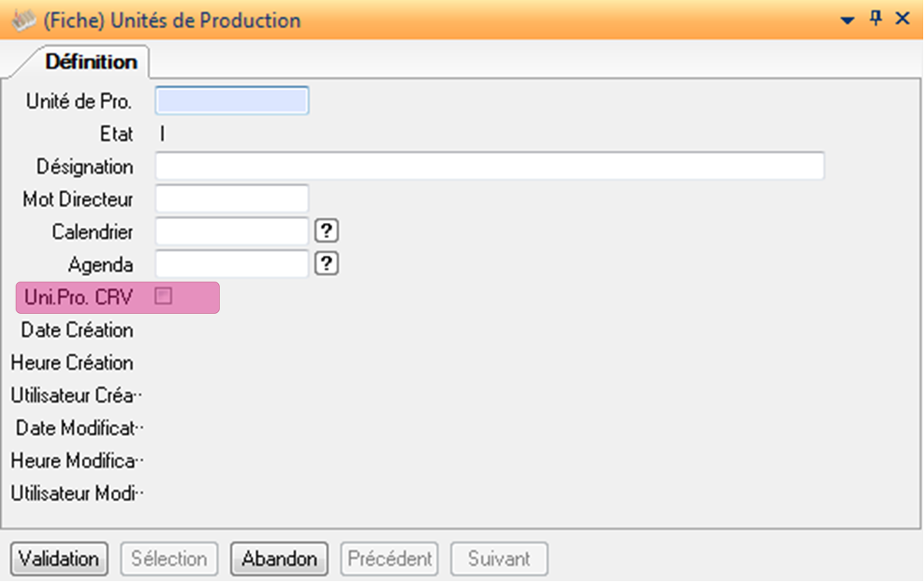Click the pin icon in title bar
The width and height of the screenshot is (924, 582).
[x=876, y=19]
